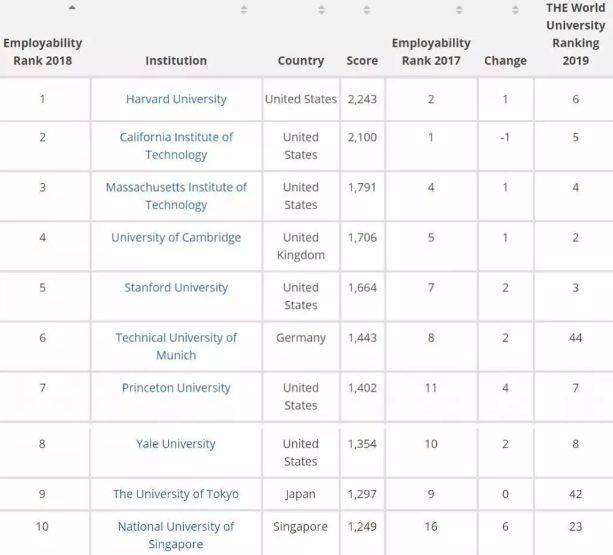Screen dimensions: 613x555
Task: Open California Institute of Technology link
Action: coord(176,146)
